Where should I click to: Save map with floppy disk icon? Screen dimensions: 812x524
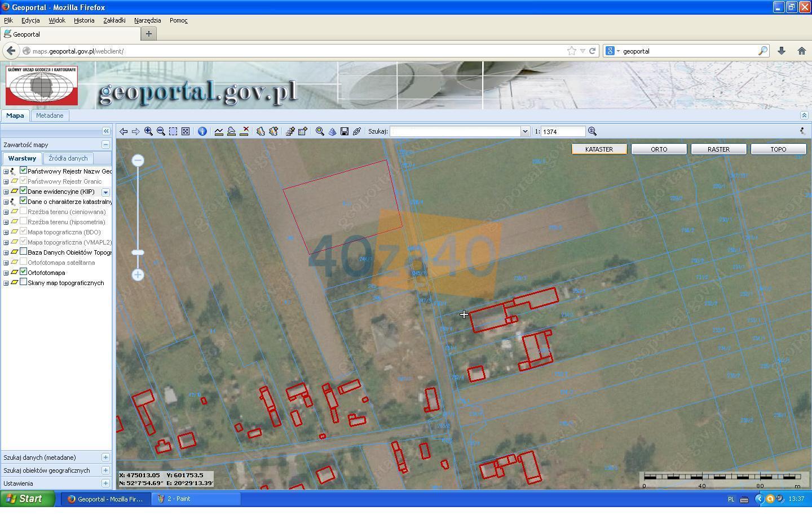pos(345,131)
